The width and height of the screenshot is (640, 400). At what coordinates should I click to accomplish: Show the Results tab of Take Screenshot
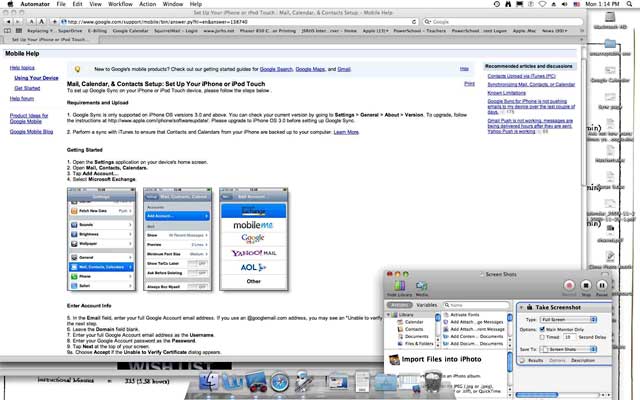(x=534, y=359)
